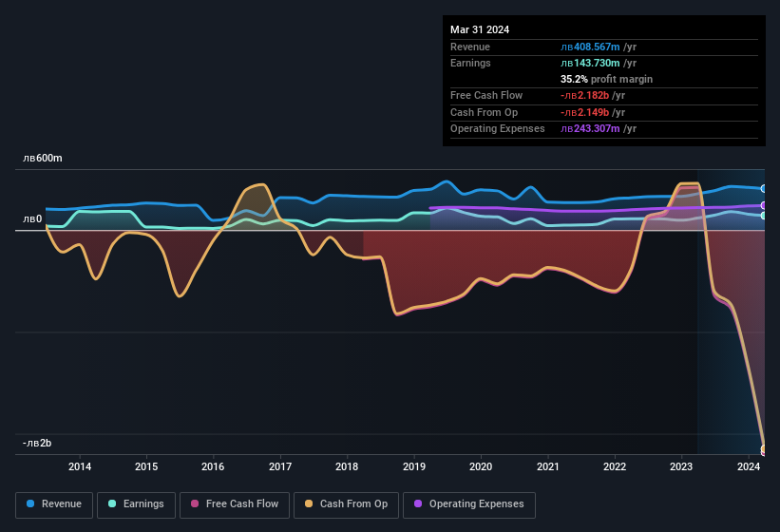This screenshot has width=780, height=532.
Task: Click the Mar 31 2024 tooltip date
Action: click(x=480, y=29)
